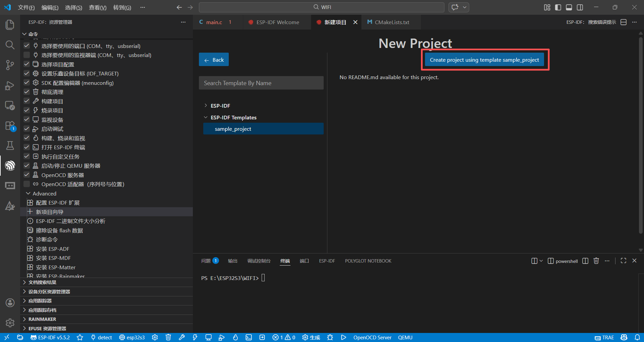Toggle checkbox for 选择项目配置

(x=27, y=64)
